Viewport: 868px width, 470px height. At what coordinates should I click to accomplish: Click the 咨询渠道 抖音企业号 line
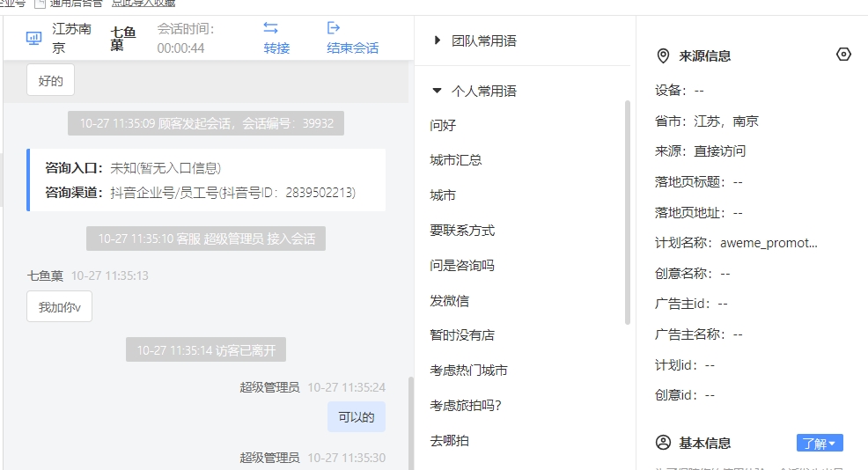[x=201, y=193]
